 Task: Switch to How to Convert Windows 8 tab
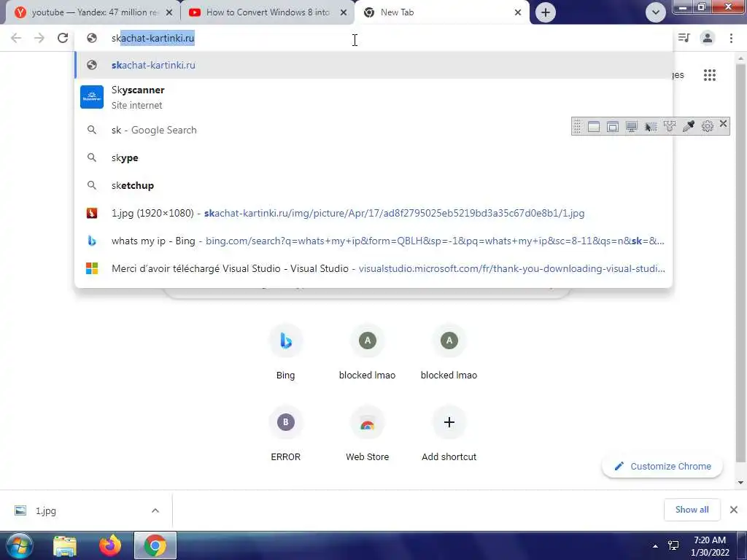(x=268, y=12)
